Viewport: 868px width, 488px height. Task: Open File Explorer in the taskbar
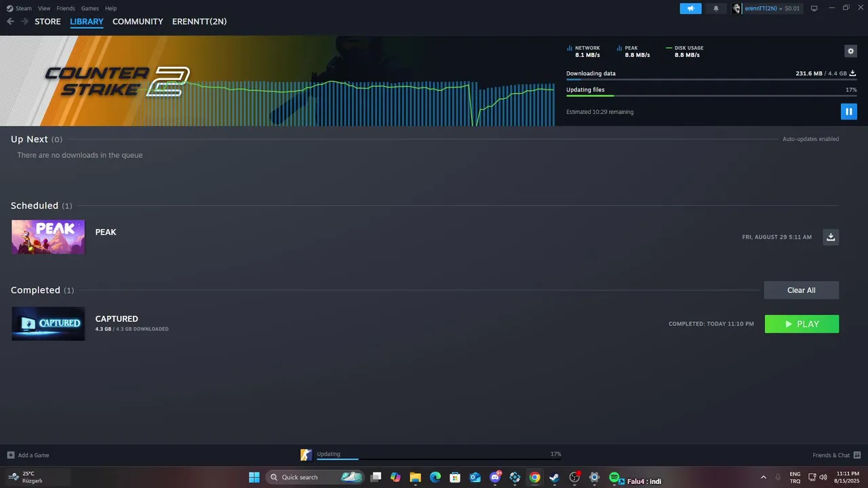(x=415, y=477)
